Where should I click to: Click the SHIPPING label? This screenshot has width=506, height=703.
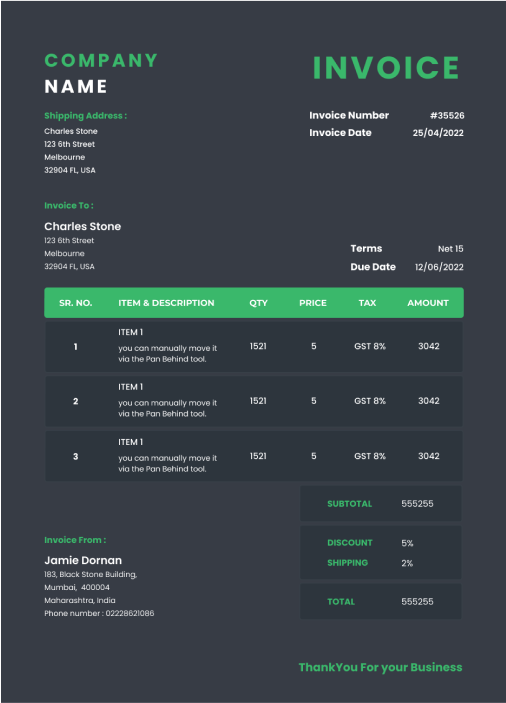[347, 563]
